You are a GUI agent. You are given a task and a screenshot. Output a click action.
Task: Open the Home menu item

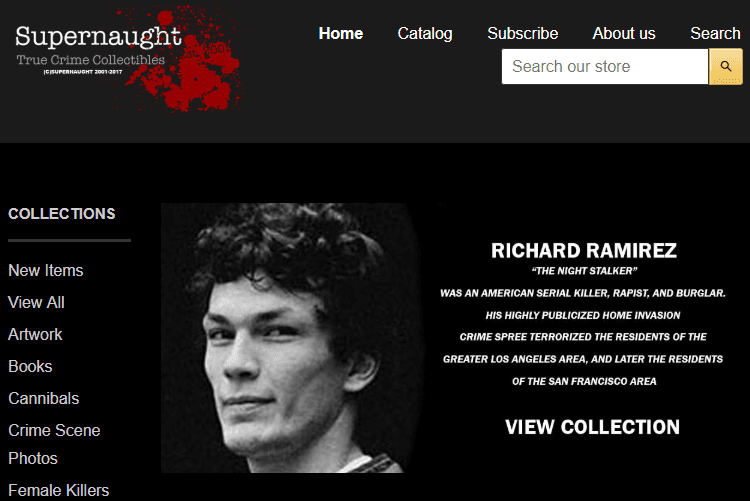[x=341, y=33]
